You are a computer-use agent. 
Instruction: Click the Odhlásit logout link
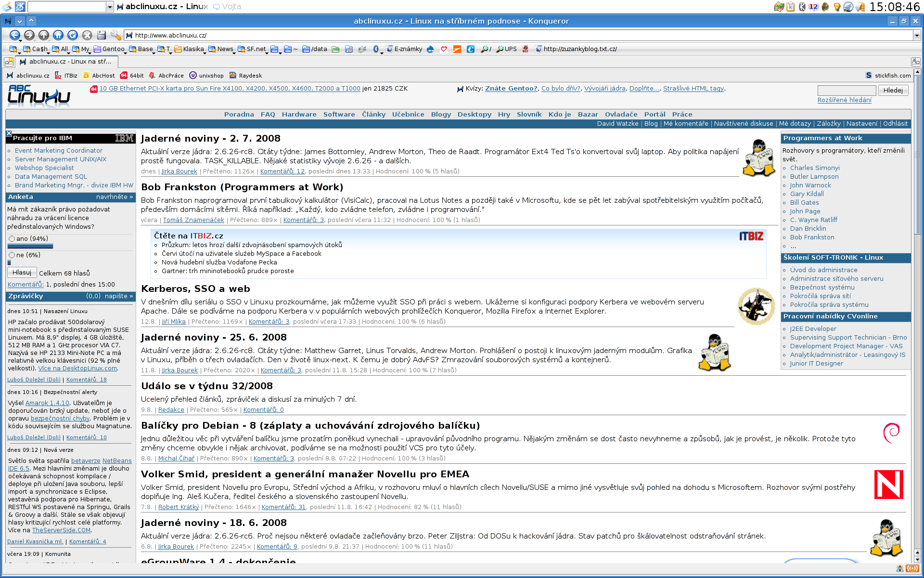tap(895, 124)
